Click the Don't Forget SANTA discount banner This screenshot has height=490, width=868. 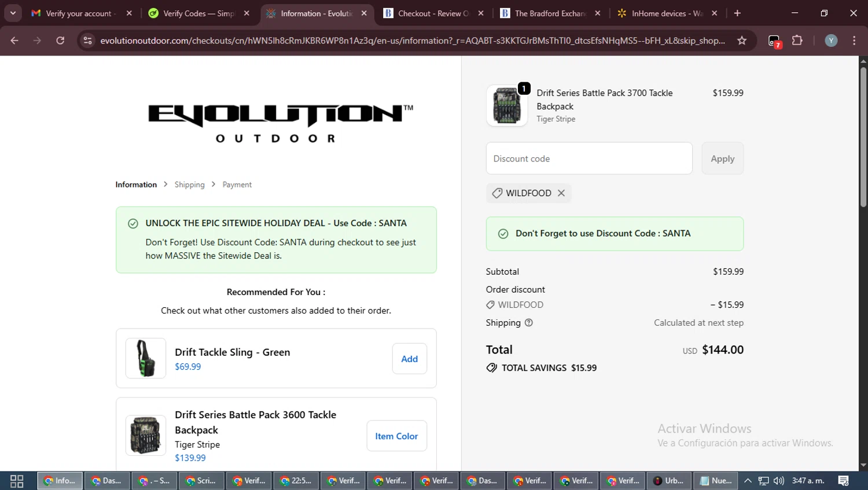[x=615, y=234]
